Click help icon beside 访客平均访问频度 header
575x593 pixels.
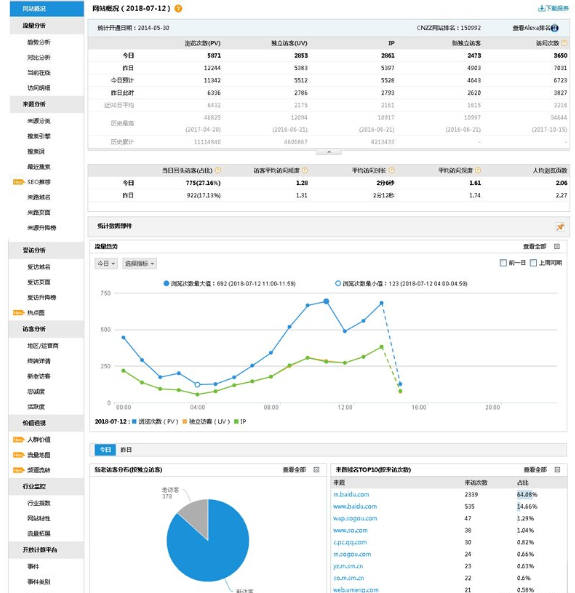tap(305, 171)
